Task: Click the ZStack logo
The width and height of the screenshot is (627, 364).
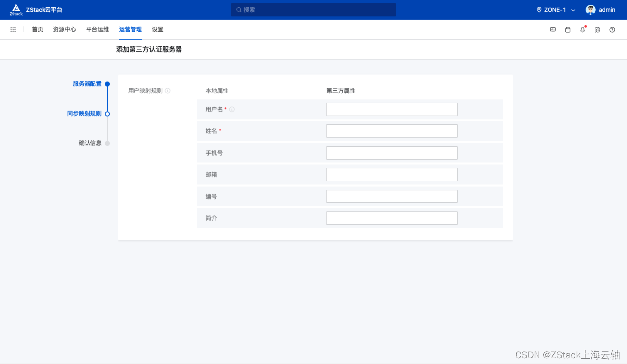Action: point(16,9)
